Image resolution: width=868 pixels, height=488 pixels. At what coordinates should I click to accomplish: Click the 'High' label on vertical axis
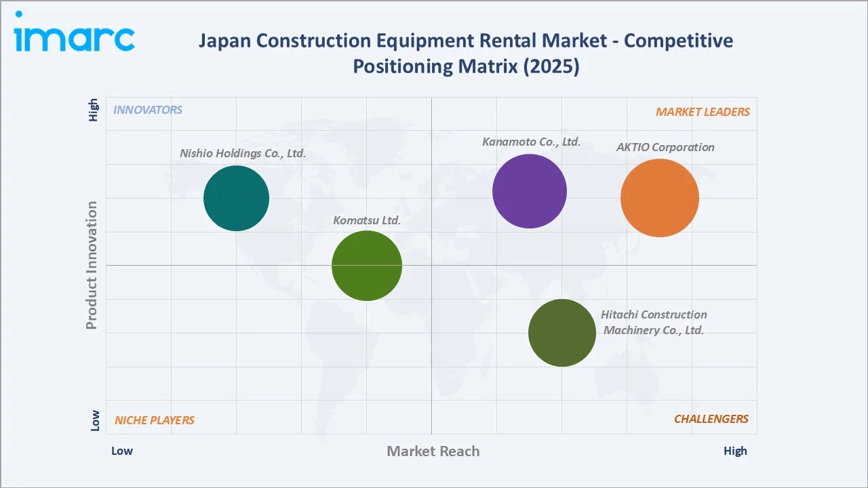(94, 110)
